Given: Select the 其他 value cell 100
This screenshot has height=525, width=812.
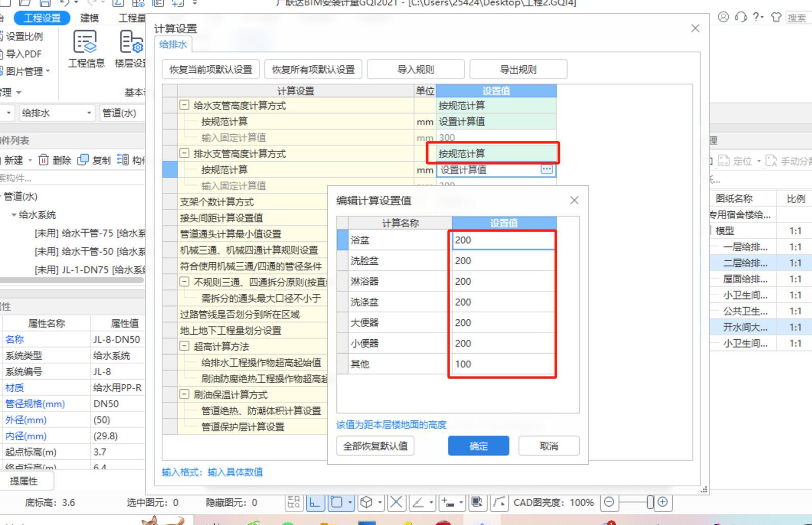Looking at the screenshot, I should (503, 364).
